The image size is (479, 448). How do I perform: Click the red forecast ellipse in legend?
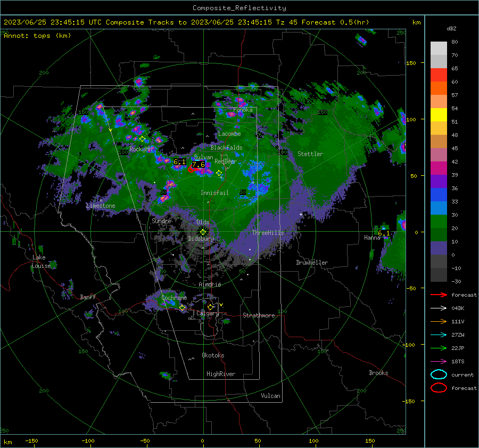pyautogui.click(x=439, y=388)
